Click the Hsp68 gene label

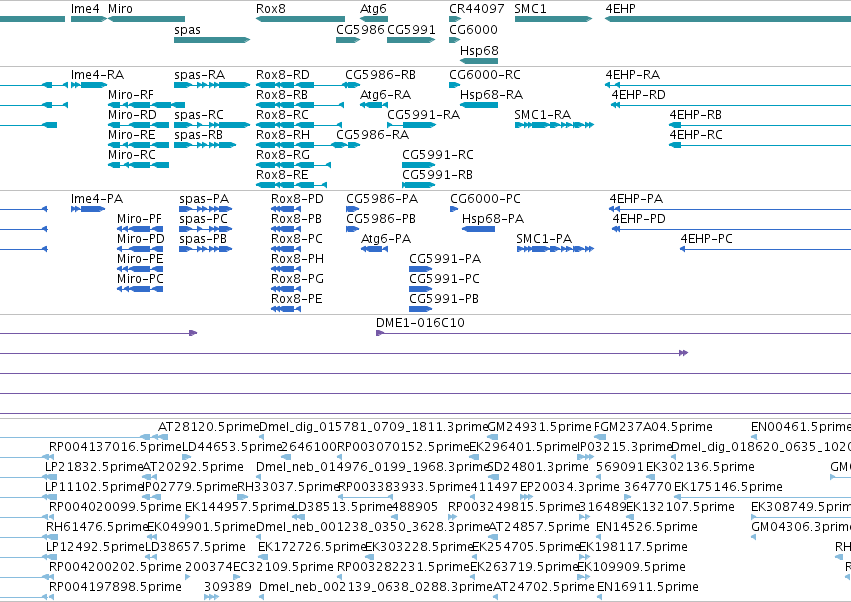(x=479, y=50)
